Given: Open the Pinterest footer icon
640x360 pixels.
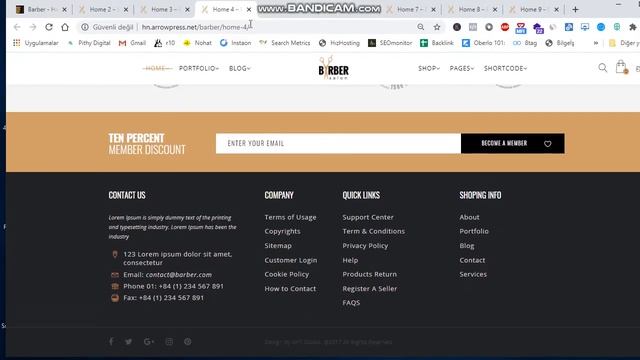Looking at the screenshot, I should [x=187, y=342].
